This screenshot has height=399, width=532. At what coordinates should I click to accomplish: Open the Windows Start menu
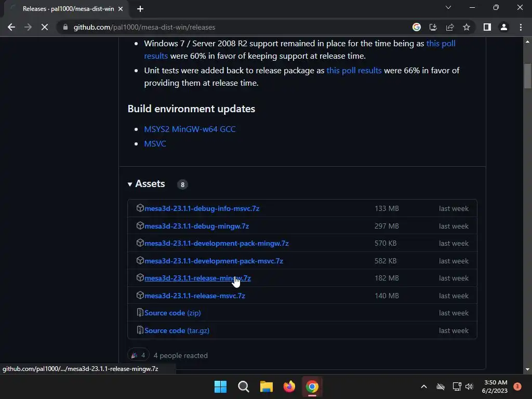point(220,387)
